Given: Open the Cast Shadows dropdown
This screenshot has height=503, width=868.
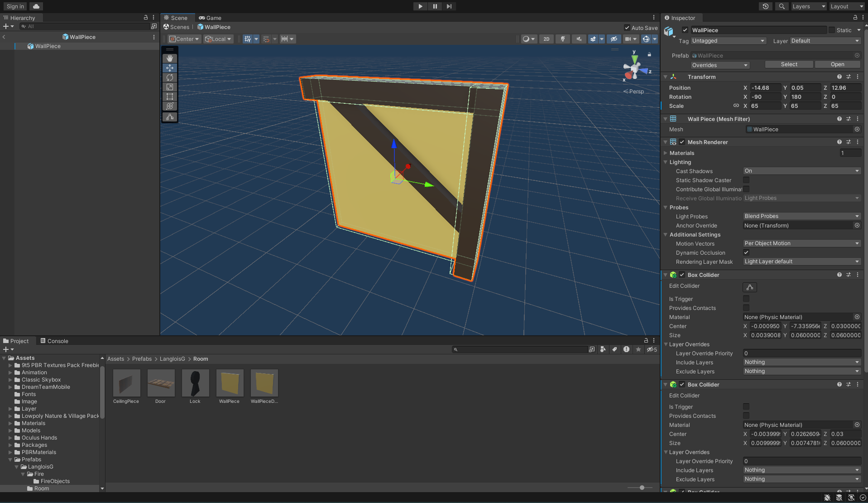Looking at the screenshot, I should click(801, 171).
